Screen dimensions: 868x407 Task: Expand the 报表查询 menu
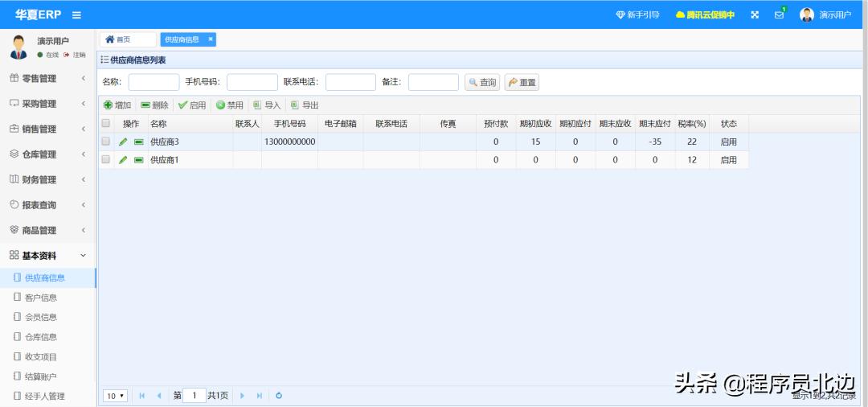(47, 205)
